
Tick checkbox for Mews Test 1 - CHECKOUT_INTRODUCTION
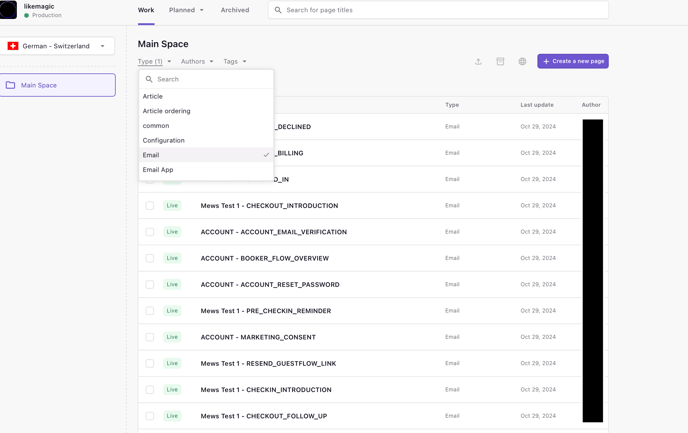tap(150, 206)
